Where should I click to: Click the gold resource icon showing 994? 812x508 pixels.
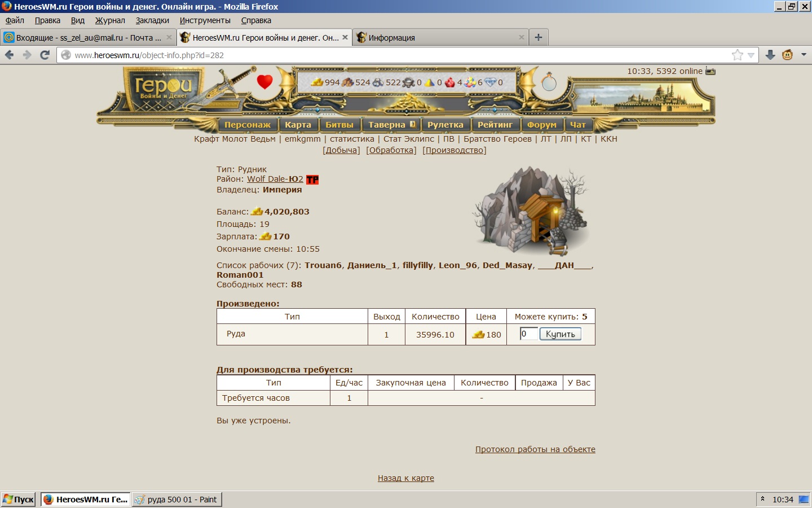317,82
